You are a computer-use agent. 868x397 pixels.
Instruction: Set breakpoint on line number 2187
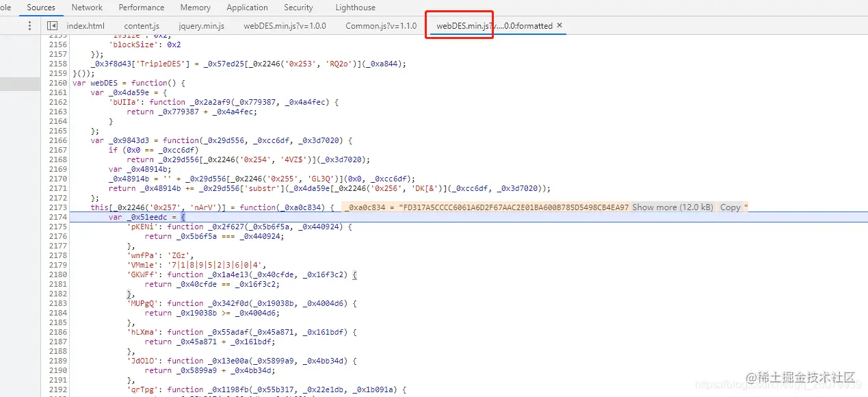[58, 342]
